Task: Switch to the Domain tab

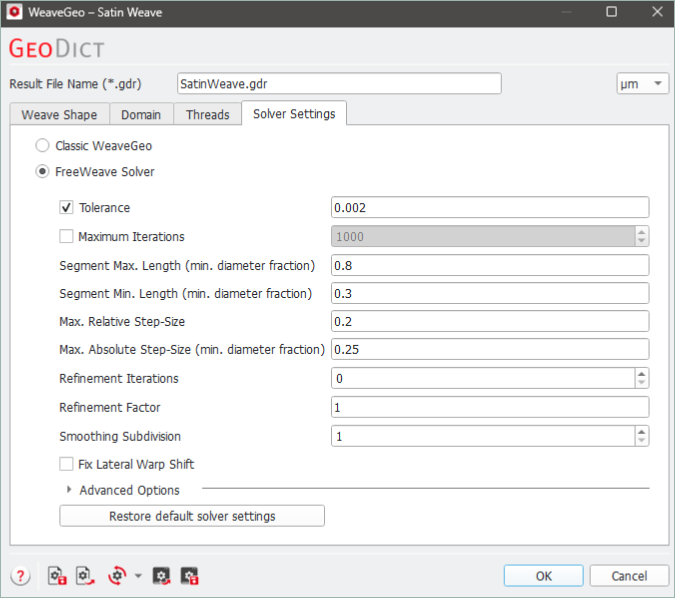Action: click(x=141, y=115)
